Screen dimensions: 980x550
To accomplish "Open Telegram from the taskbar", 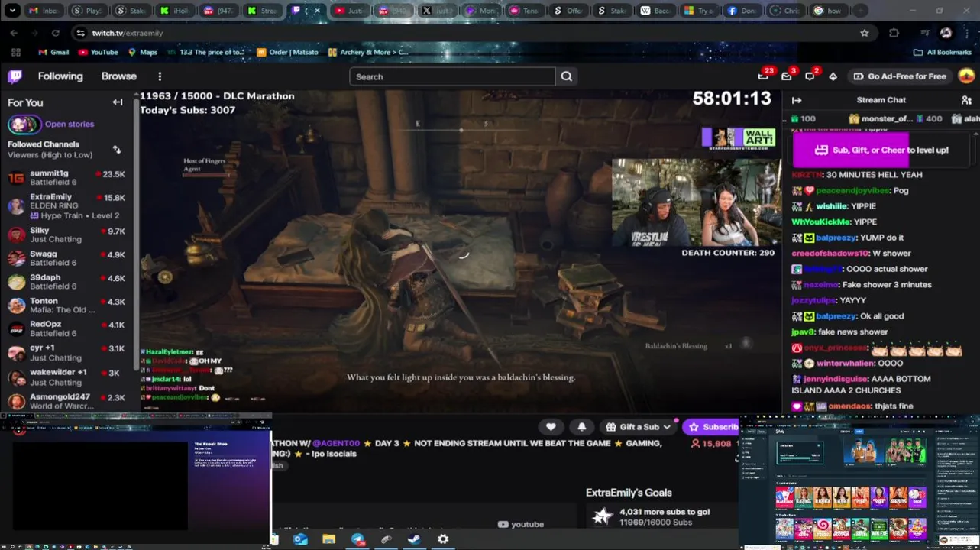I will click(x=357, y=539).
